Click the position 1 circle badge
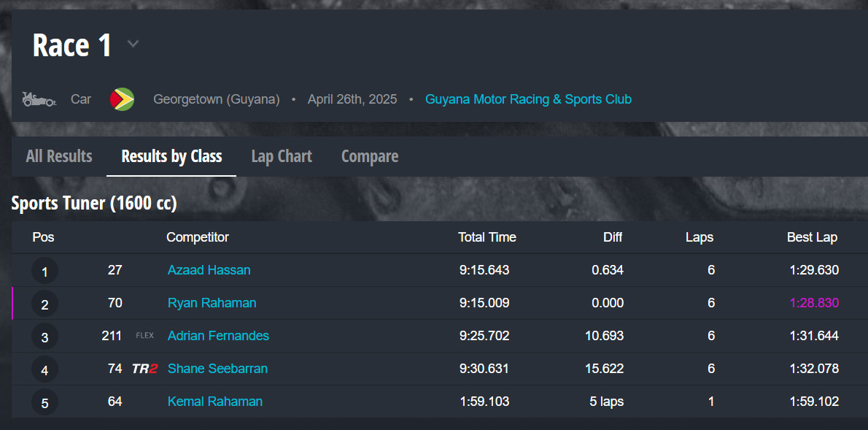Viewport: 868px width, 430px height. [44, 272]
